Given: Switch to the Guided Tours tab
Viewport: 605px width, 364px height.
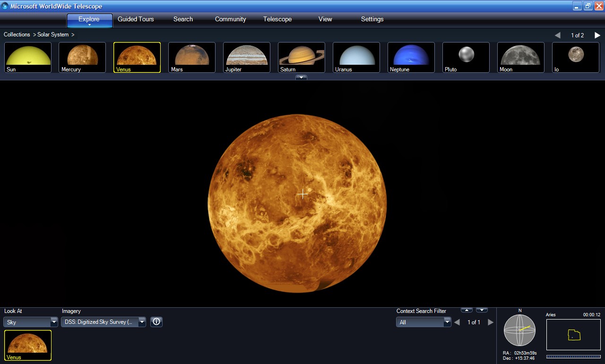Looking at the screenshot, I should coord(136,19).
